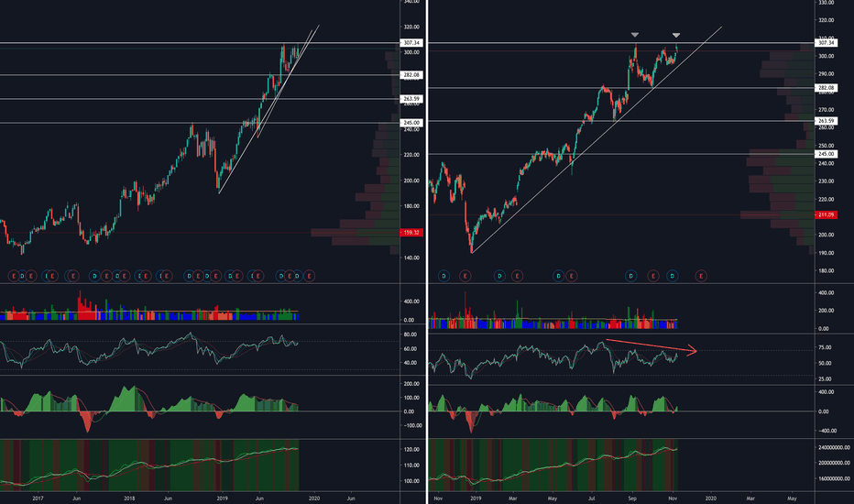Screen dimensions: 854x504
Task: Open the dividend marker between 2019 and Mar 2019
Action: (x=499, y=276)
